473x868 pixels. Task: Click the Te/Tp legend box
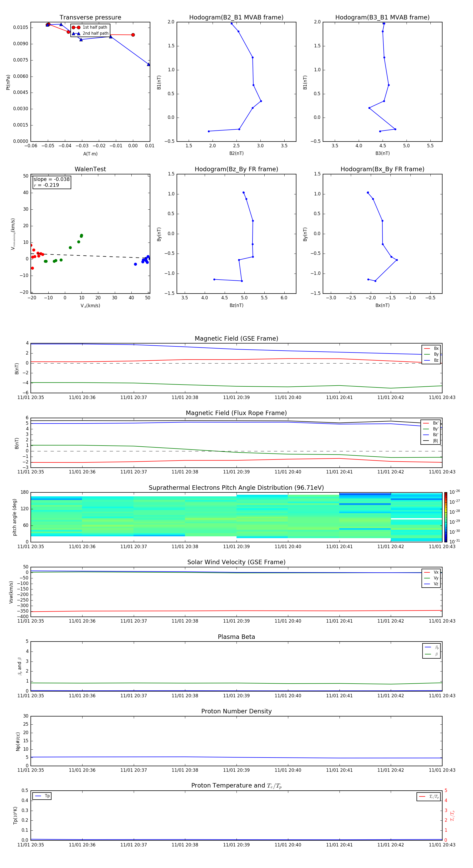[428, 796]
